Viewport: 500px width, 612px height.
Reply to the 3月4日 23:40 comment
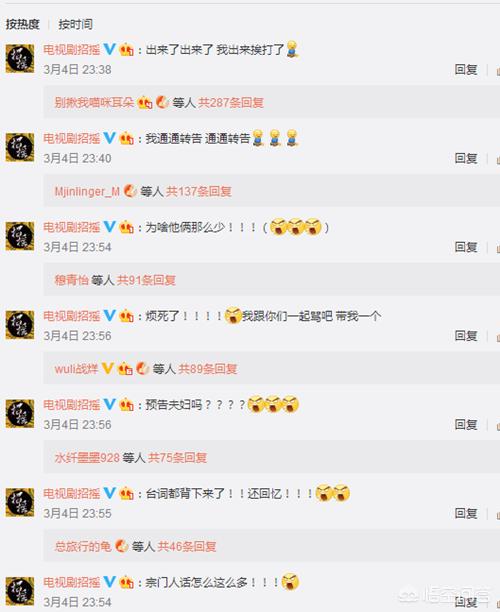[466, 158]
